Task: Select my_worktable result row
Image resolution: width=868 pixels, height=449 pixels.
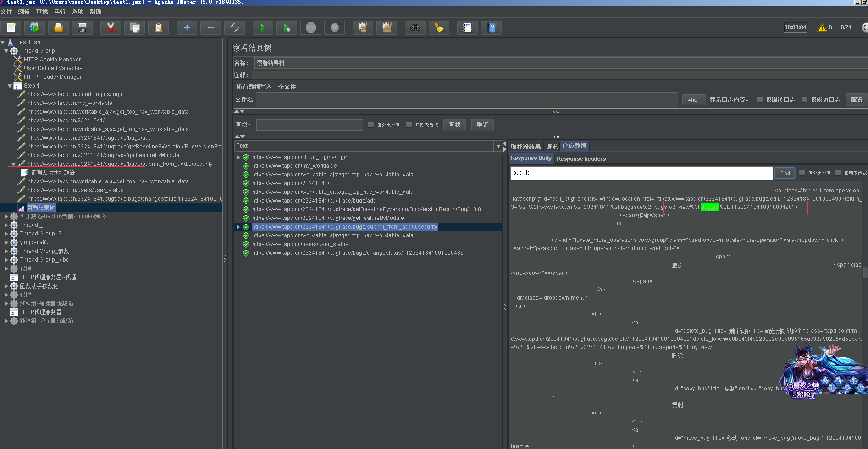Action: (x=294, y=166)
